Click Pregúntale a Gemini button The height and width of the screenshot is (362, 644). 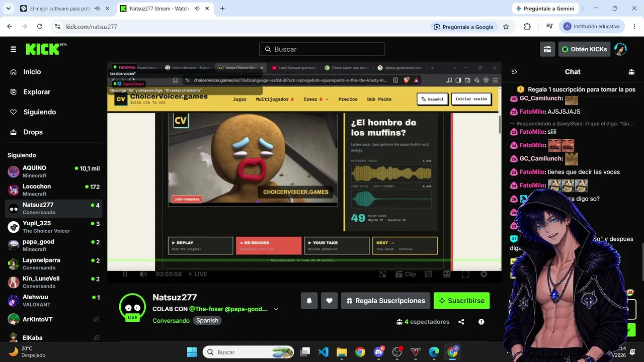545,9
